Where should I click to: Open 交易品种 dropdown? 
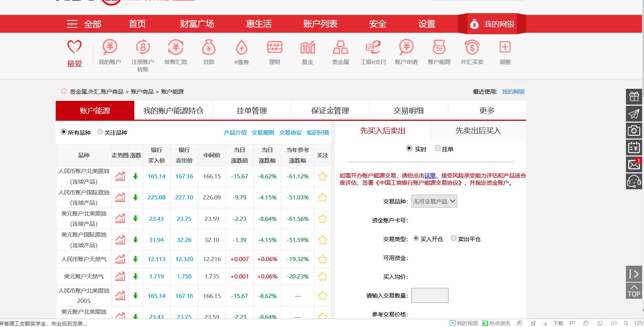click(434, 201)
